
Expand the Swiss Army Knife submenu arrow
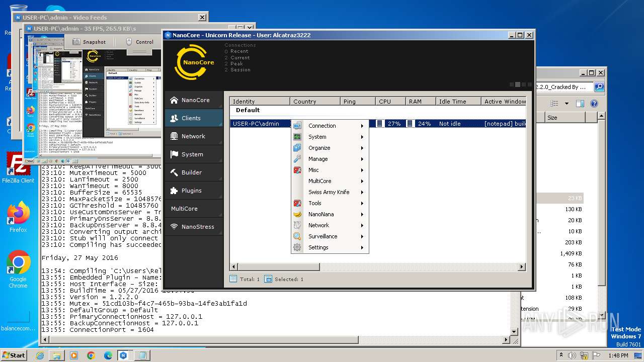point(362,192)
